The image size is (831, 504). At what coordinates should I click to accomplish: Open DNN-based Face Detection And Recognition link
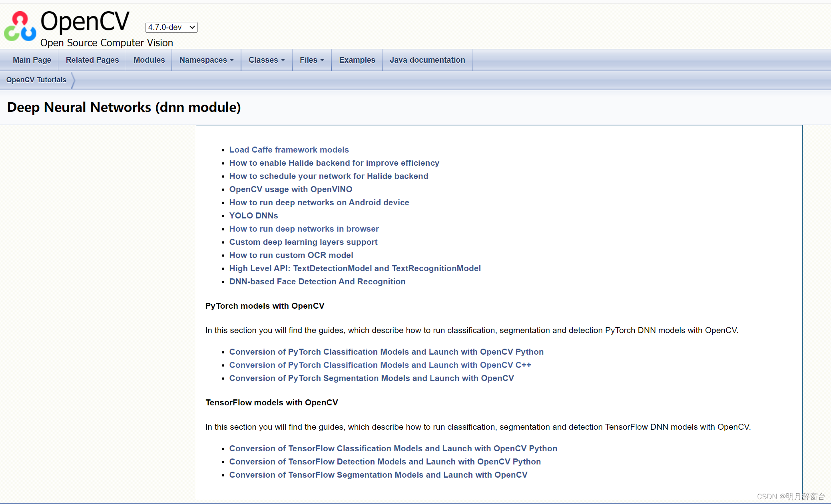317,282
